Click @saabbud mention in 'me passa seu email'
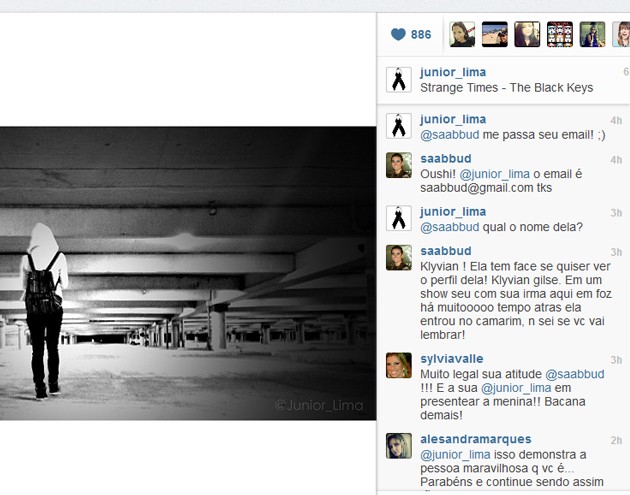 click(449, 135)
